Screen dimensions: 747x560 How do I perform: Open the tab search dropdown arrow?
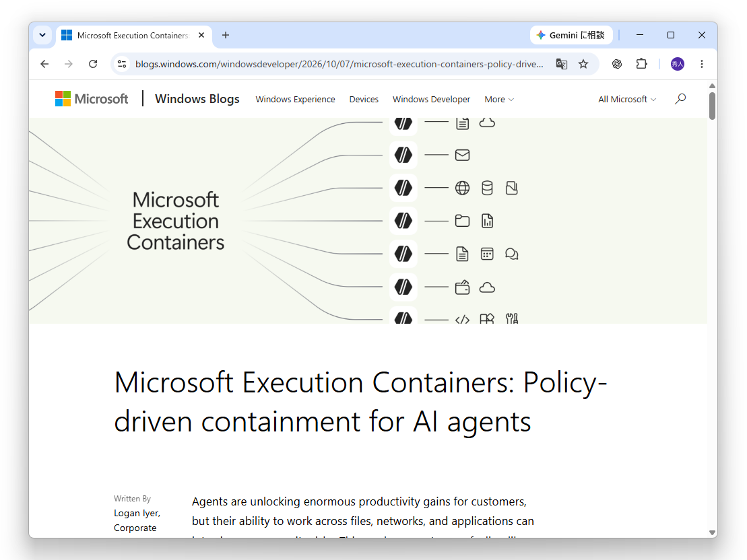click(x=42, y=35)
